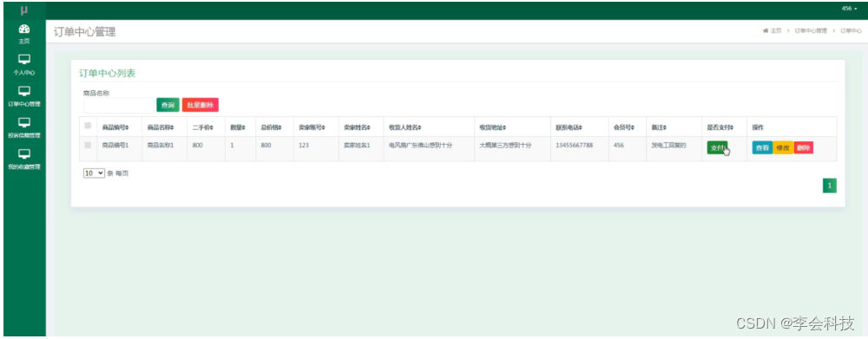The width and height of the screenshot is (868, 339).
Task: Click the seller name cell 卖家姓名1
Action: [357, 146]
